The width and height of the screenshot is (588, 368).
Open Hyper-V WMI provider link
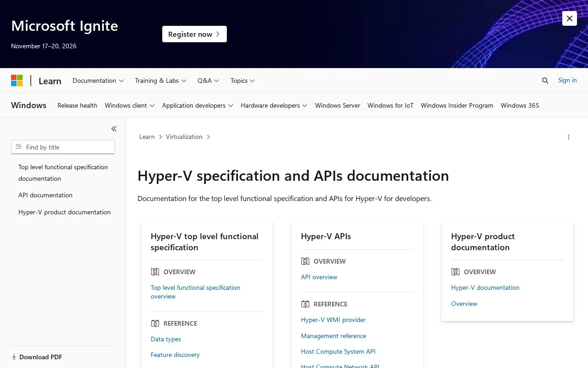point(333,320)
